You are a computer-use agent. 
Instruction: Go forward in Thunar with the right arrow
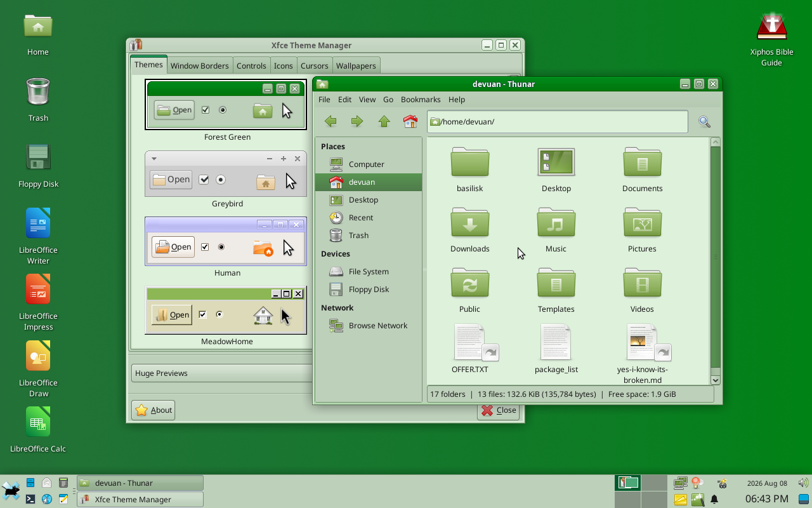pyautogui.click(x=357, y=121)
